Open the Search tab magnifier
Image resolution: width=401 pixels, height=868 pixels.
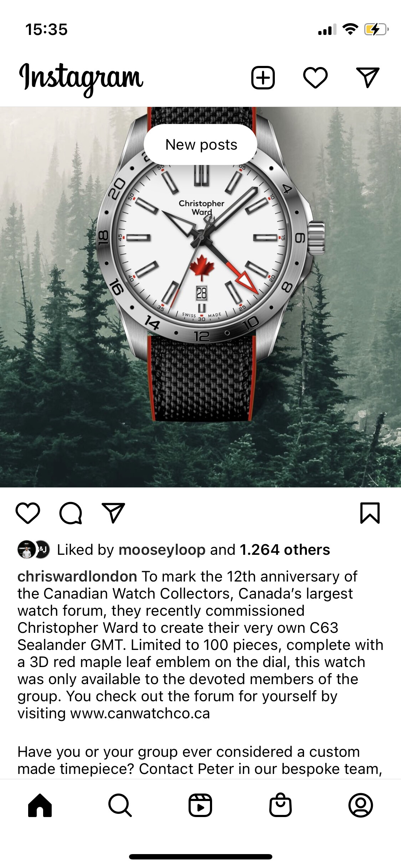tap(120, 805)
